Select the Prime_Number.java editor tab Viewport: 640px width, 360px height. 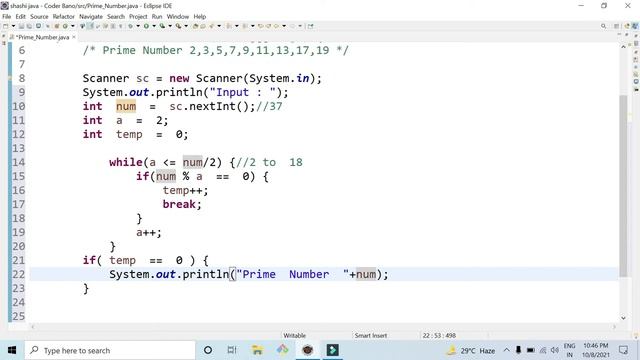pos(41,37)
